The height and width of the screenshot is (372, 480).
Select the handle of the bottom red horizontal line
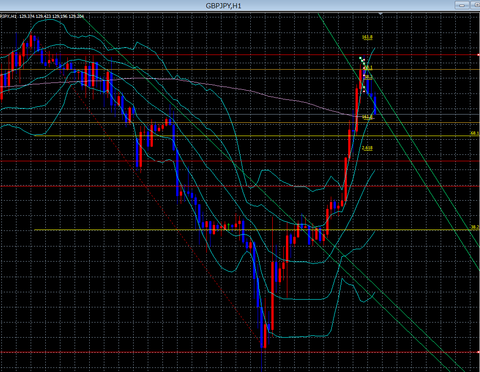tap(479, 352)
